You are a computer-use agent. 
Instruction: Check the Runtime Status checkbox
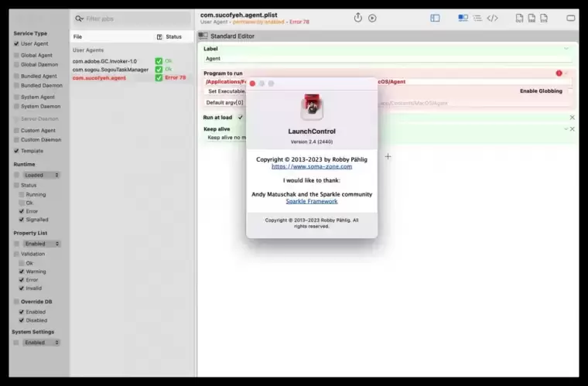(16, 185)
